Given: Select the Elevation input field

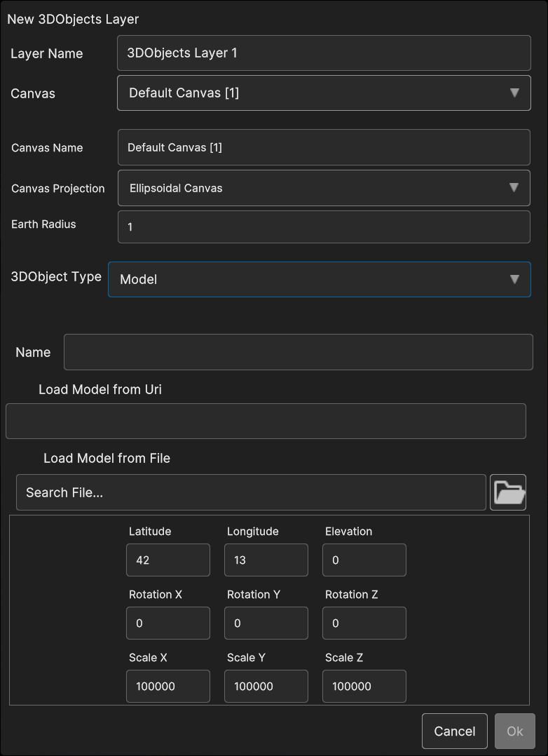Looking at the screenshot, I should pos(364,560).
